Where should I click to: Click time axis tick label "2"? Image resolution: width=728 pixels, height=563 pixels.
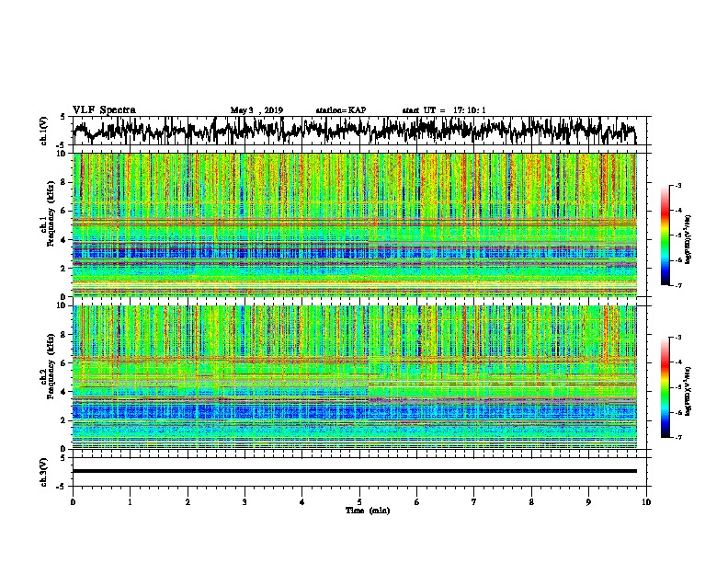tap(188, 502)
